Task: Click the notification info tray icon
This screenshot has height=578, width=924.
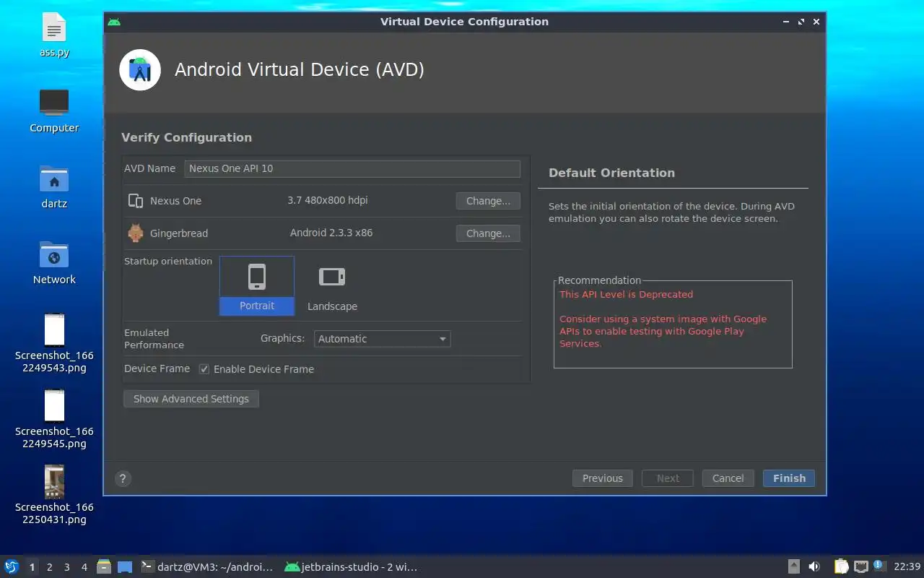Action: pyautogui.click(x=879, y=566)
